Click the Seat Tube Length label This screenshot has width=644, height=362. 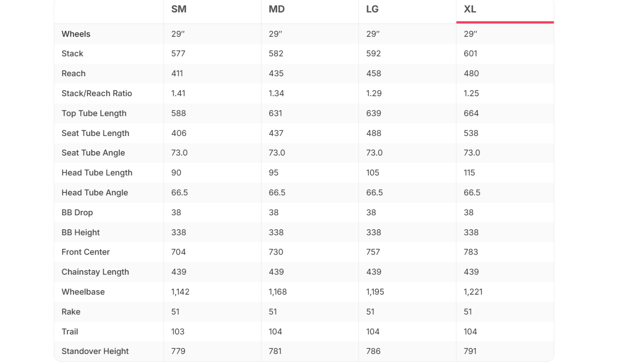(x=95, y=133)
